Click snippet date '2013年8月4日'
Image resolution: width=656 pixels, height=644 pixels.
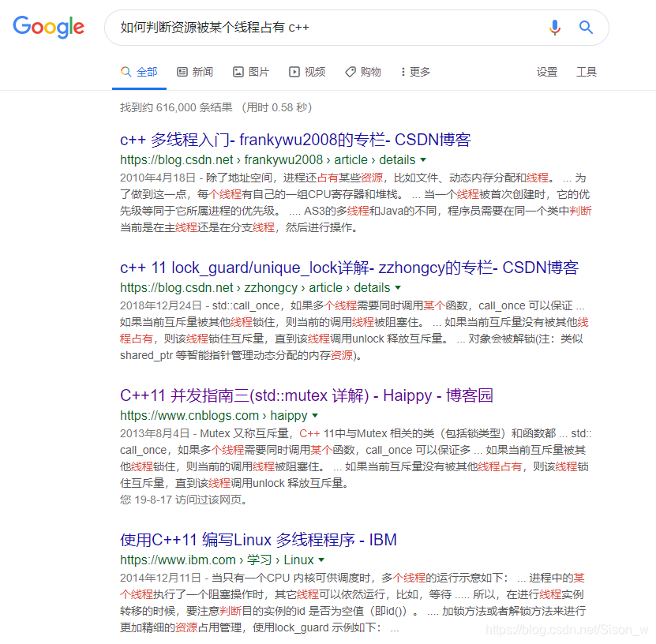tap(155, 433)
